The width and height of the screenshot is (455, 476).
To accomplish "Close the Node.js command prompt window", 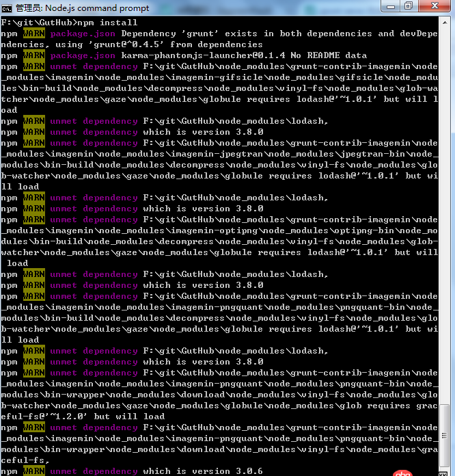I will [x=435, y=6].
